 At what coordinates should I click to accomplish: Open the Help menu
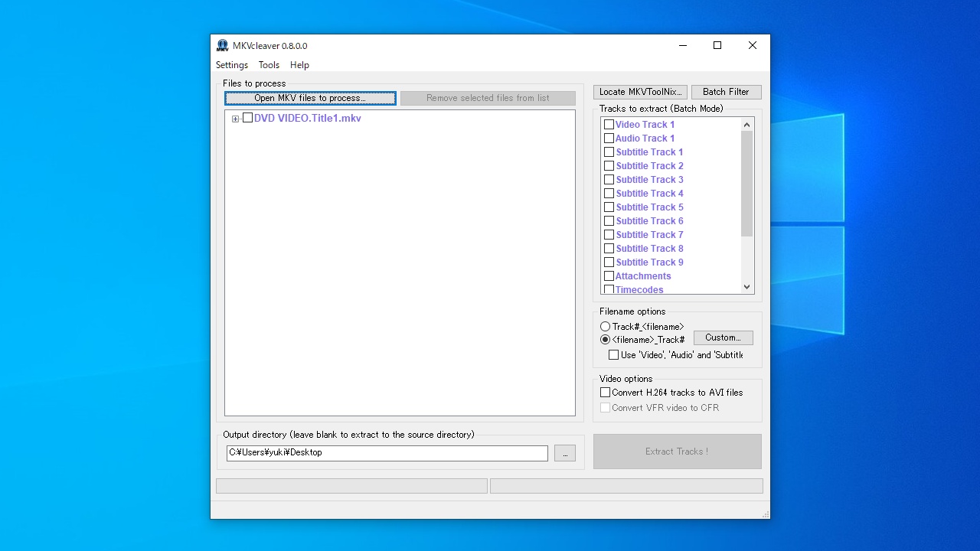[299, 65]
